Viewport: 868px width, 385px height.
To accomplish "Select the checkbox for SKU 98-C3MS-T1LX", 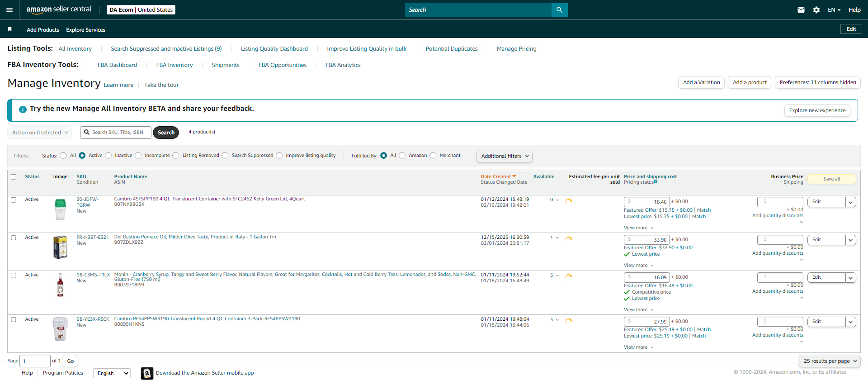I will [14, 276].
